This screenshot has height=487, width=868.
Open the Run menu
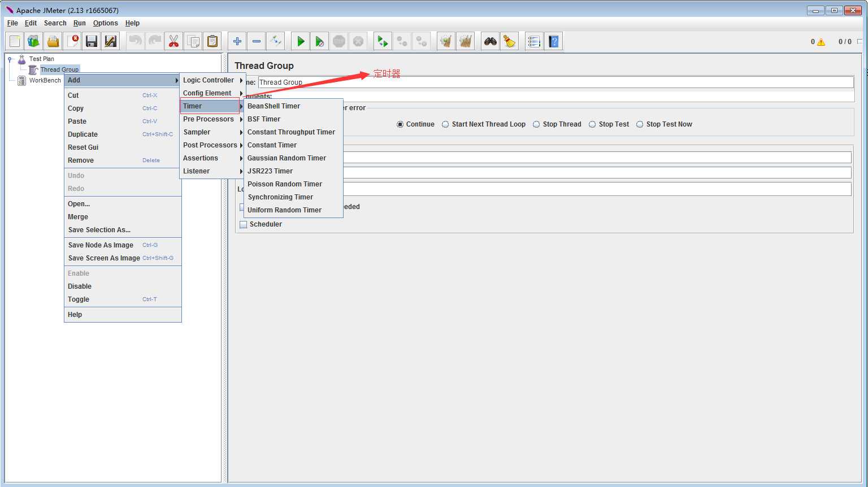80,23
